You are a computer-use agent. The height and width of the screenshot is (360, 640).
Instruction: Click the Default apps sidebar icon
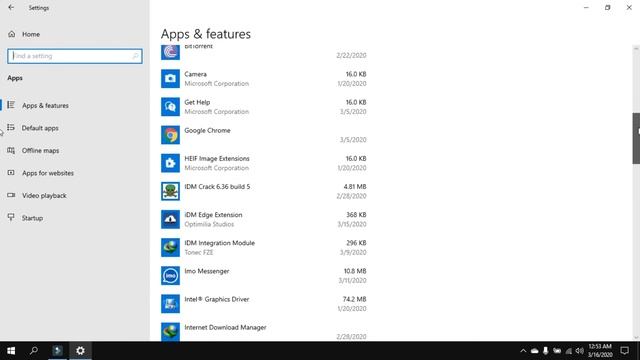(x=11, y=128)
